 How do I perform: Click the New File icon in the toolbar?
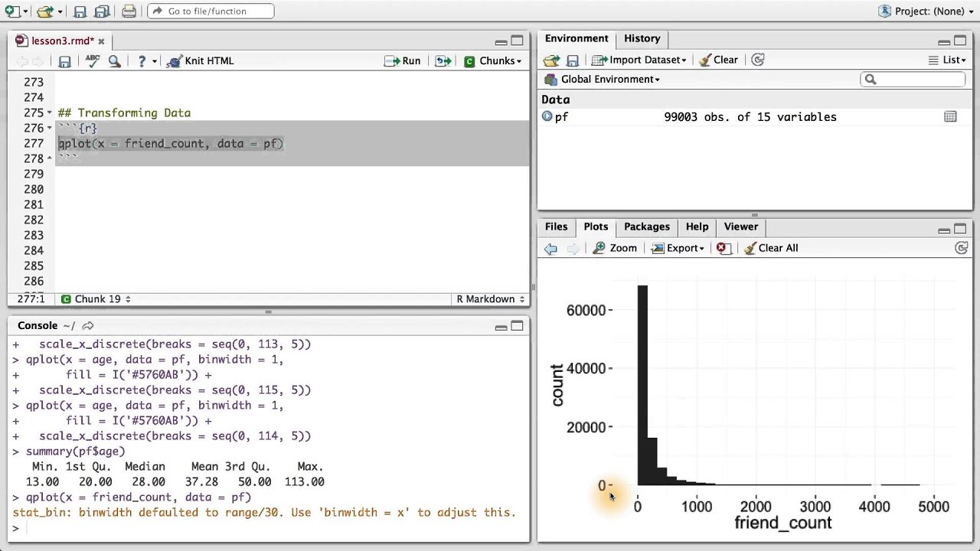coord(11,11)
